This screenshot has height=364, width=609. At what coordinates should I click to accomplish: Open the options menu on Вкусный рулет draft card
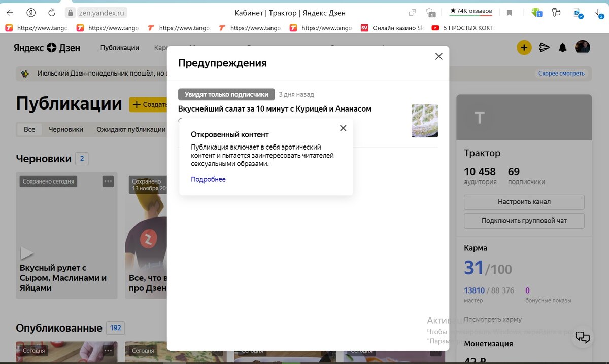coord(108,181)
